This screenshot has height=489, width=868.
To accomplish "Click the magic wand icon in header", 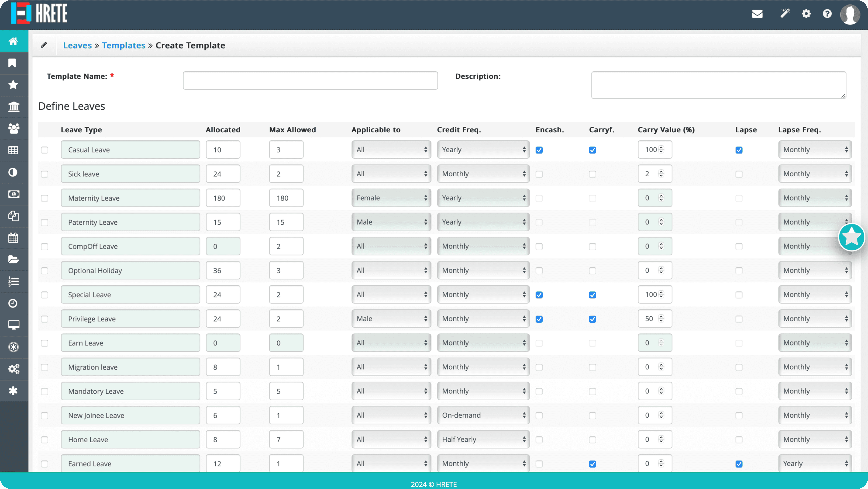I will [x=785, y=14].
